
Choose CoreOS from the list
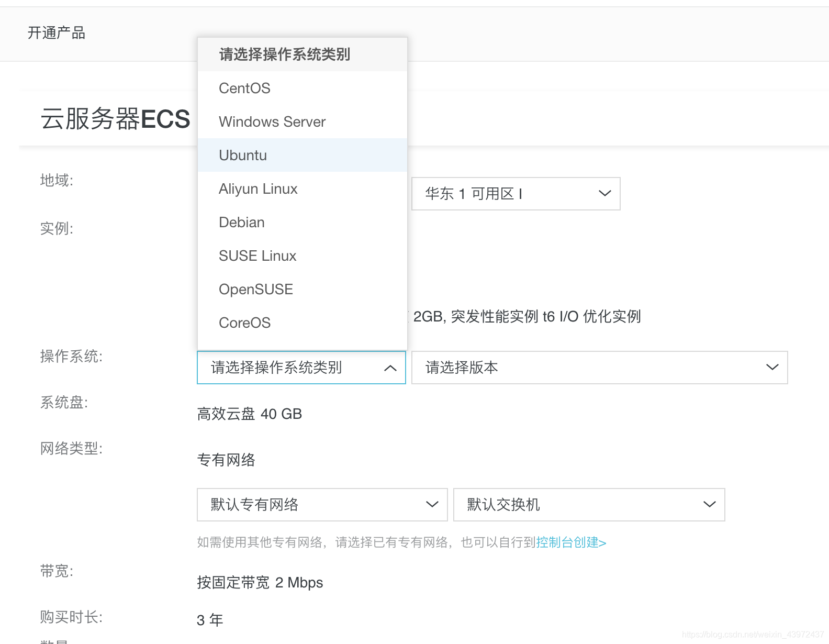(x=302, y=323)
